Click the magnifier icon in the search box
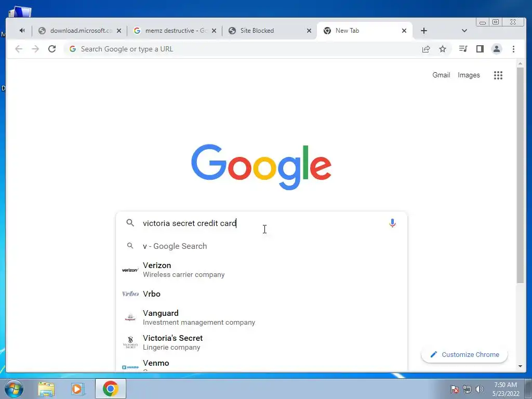 130,222
